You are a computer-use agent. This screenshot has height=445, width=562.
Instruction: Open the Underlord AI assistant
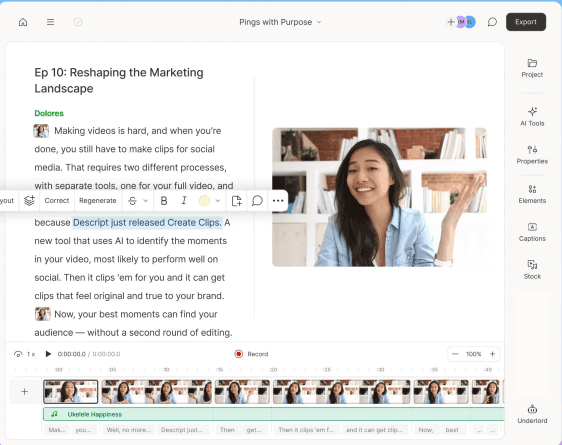pos(532,414)
